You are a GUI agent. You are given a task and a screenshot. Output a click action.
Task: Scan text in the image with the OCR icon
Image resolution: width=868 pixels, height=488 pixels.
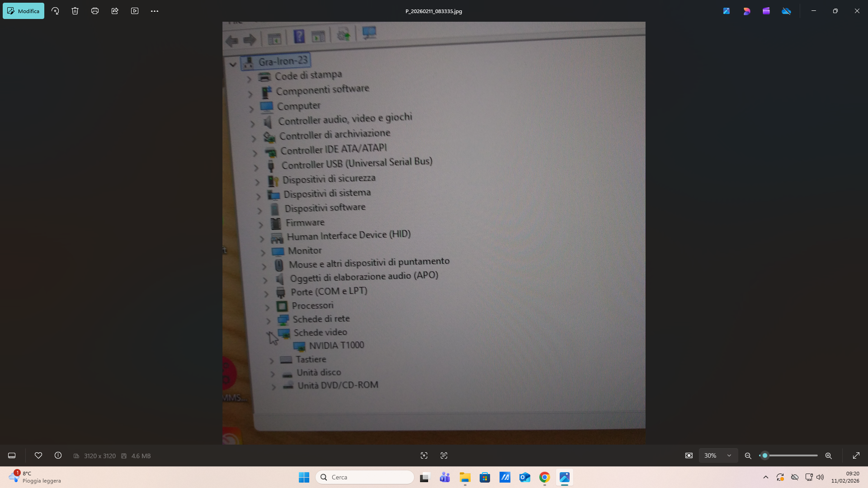pyautogui.click(x=444, y=455)
